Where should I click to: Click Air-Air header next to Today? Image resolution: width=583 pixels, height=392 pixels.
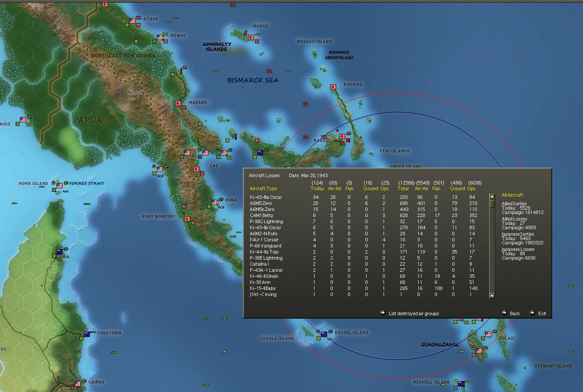335,188
